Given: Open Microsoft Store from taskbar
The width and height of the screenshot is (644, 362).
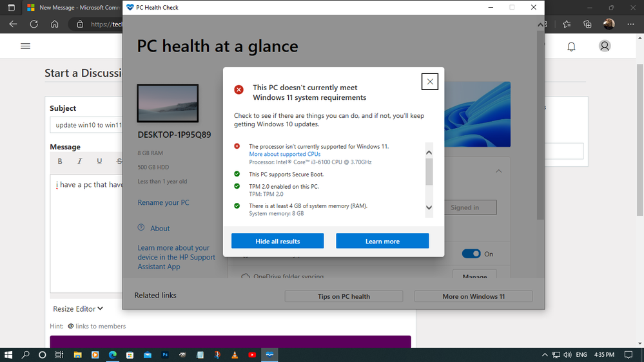Looking at the screenshot, I should pos(130,355).
